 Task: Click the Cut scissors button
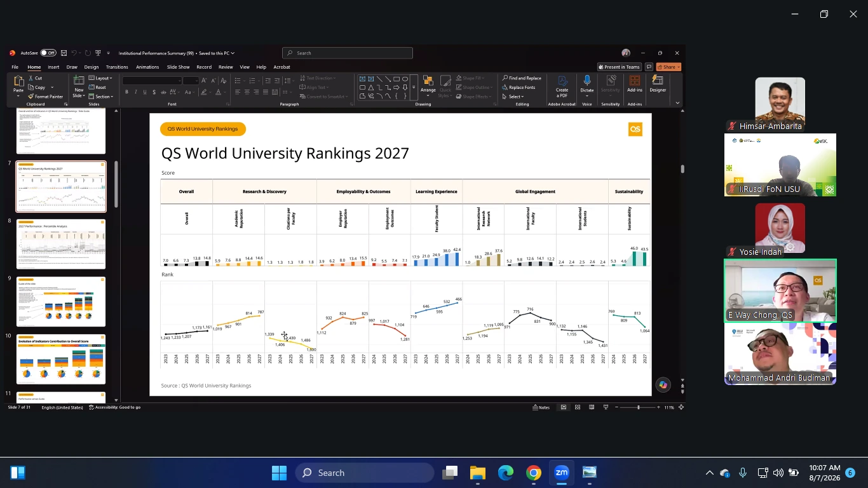click(36, 78)
